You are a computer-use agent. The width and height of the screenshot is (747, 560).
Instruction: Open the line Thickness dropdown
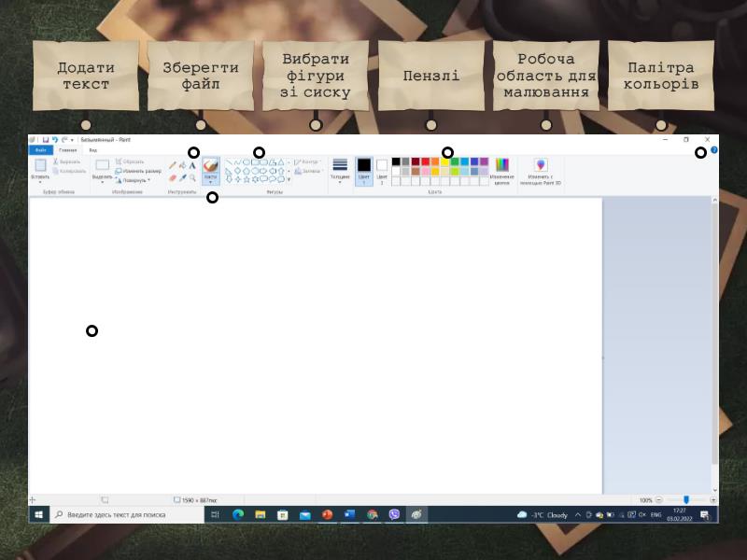[x=340, y=170]
